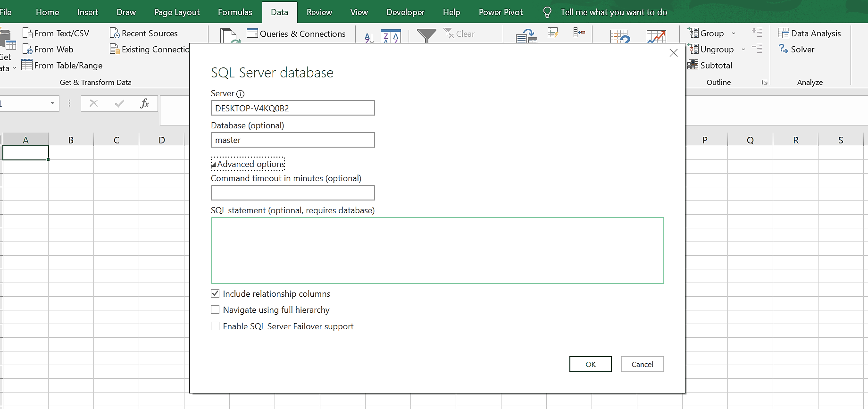The height and width of the screenshot is (409, 868).
Task: Click the Server name field
Action: coord(293,108)
